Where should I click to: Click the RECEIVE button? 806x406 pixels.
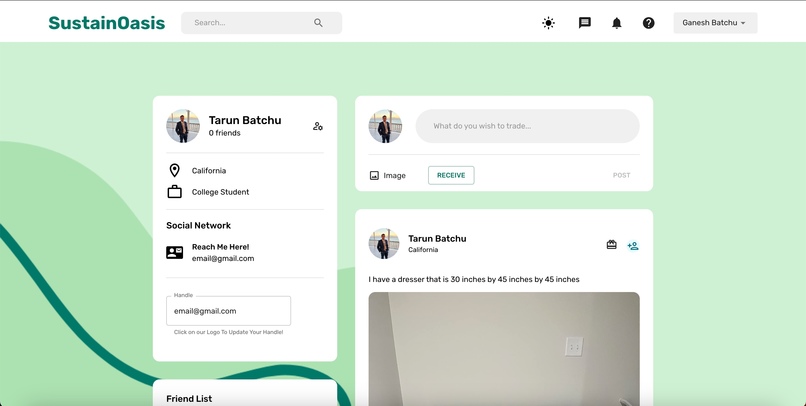click(451, 175)
